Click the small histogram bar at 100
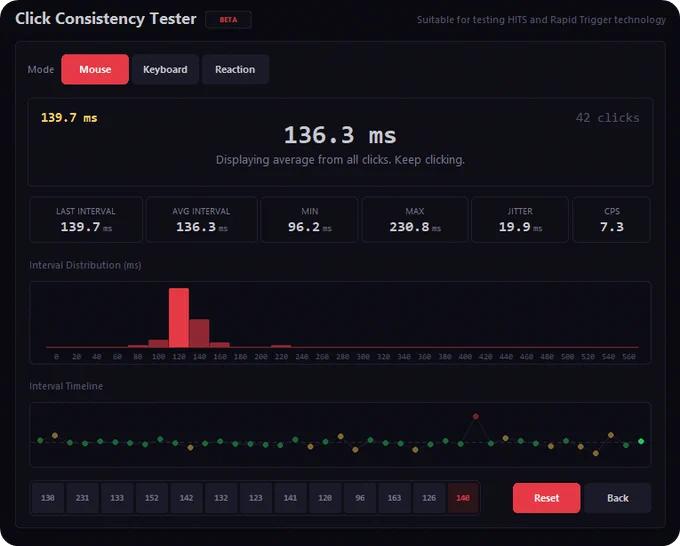Viewport: 680px width, 546px height. [x=158, y=343]
